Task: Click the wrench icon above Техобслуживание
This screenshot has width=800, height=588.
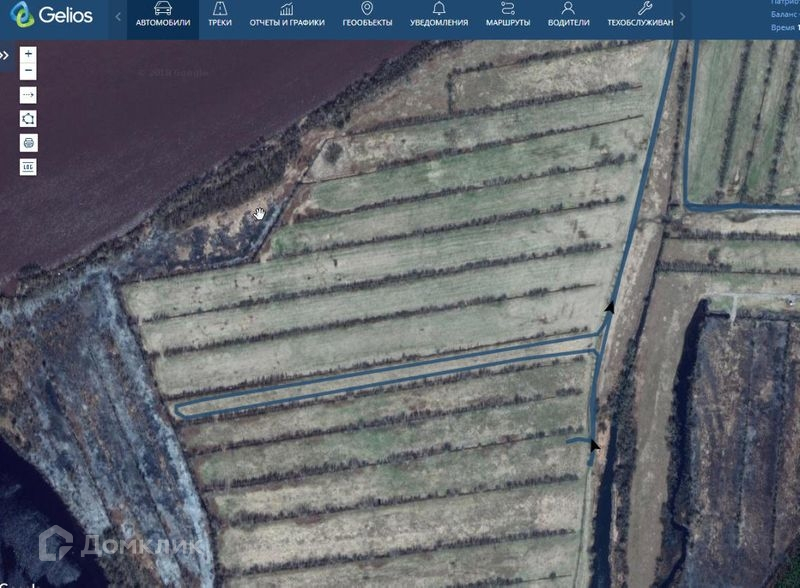Action: (x=644, y=8)
